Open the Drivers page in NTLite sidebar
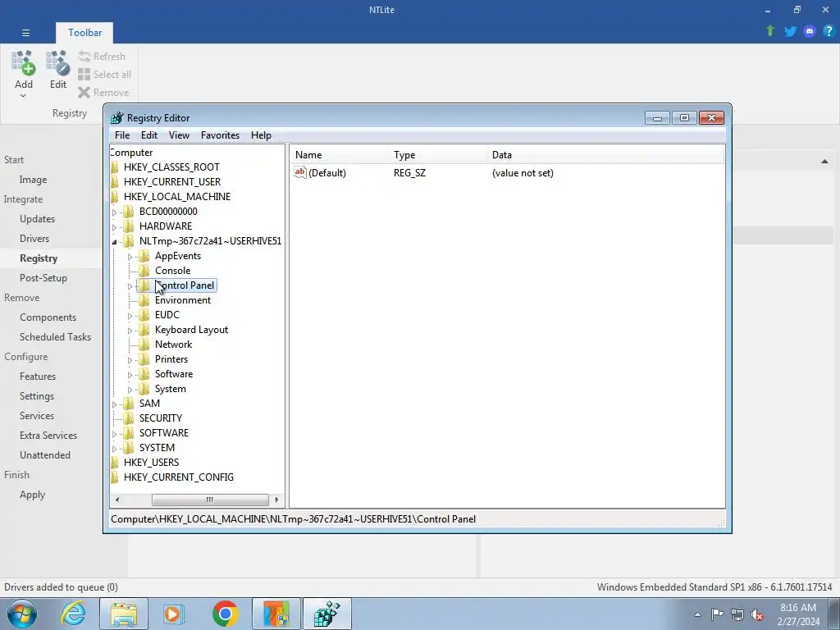This screenshot has height=630, width=840. tap(34, 239)
